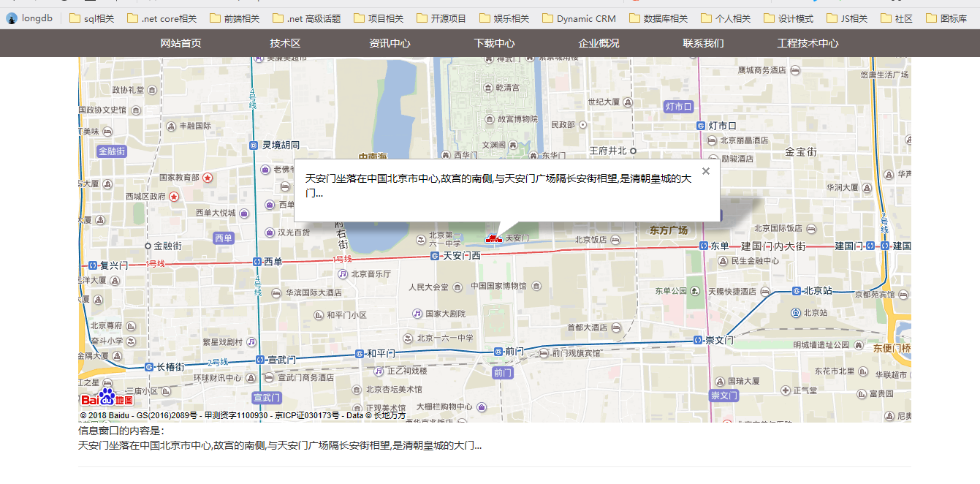Open the longdb bookmark
This screenshot has width=980, height=484.
(x=29, y=18)
